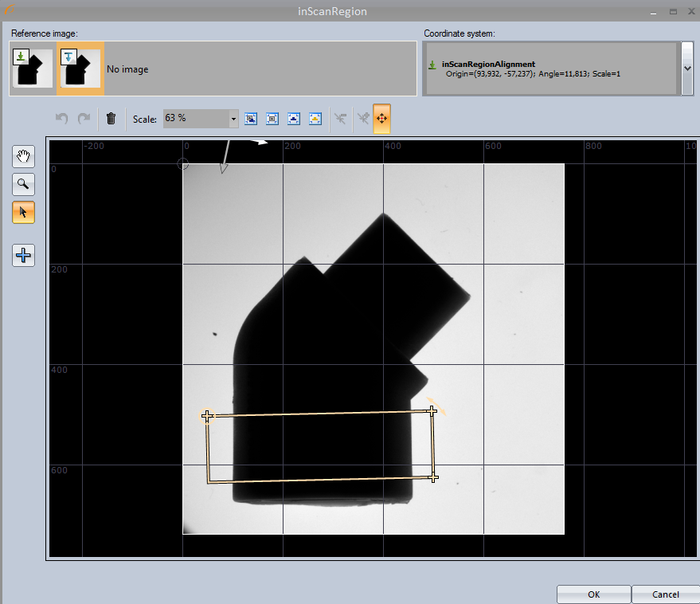Click the blue plus add-point tool
This screenshot has height=604, width=700.
tap(23, 255)
